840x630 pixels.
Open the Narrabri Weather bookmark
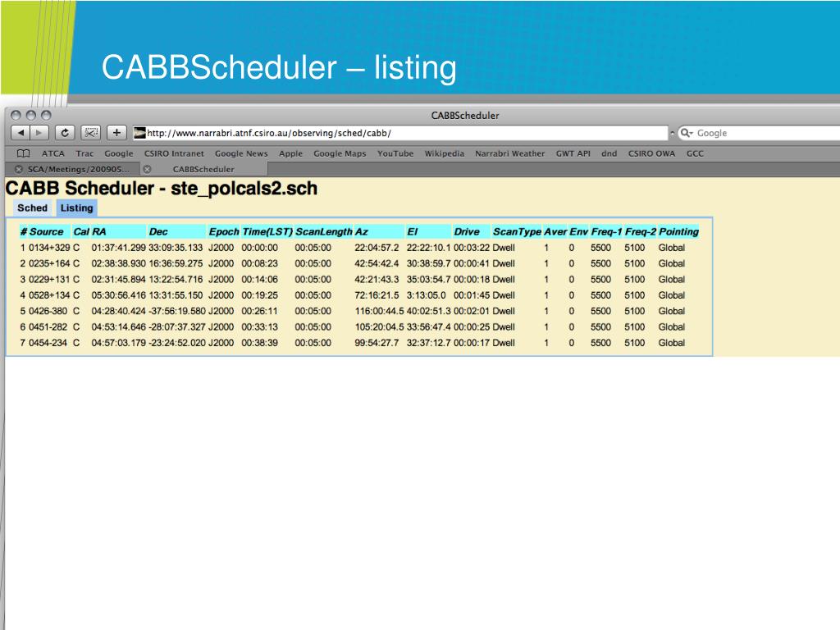pos(509,153)
